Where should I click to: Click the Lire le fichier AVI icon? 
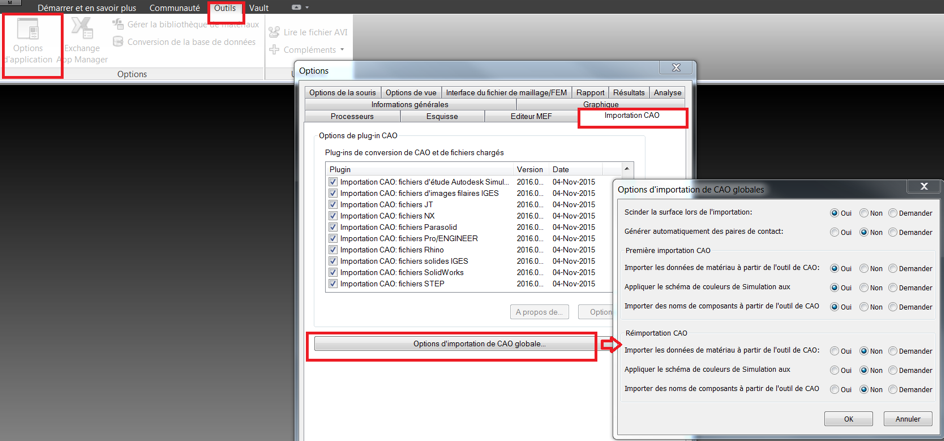(x=274, y=32)
